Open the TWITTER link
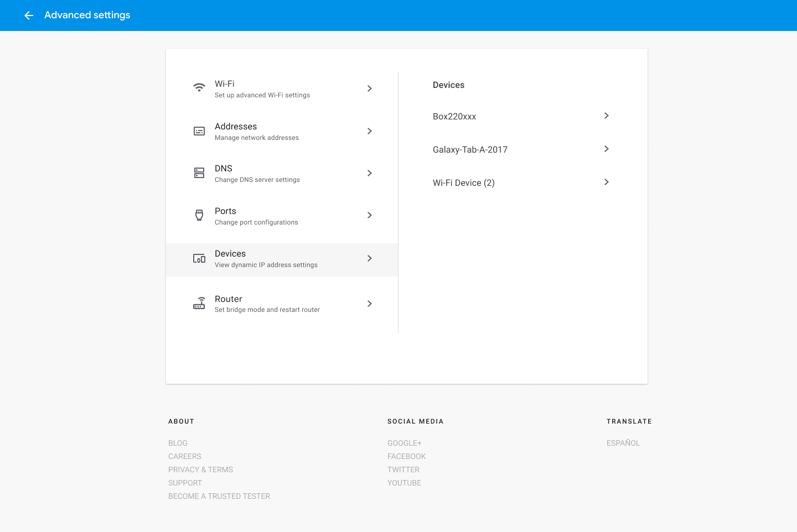This screenshot has height=532, width=797. point(403,470)
